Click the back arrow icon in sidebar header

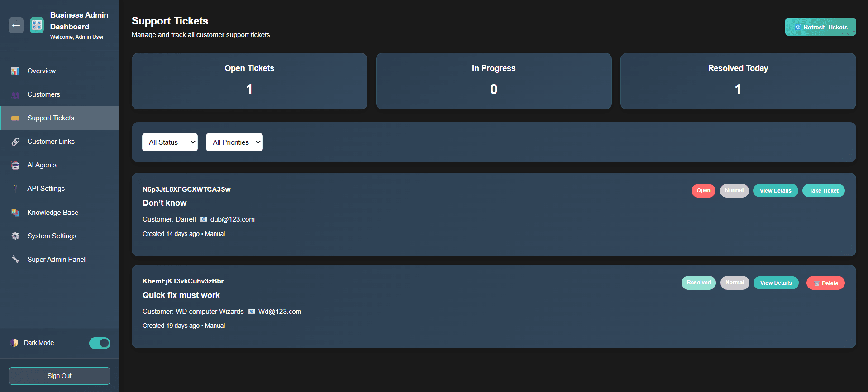(x=16, y=25)
